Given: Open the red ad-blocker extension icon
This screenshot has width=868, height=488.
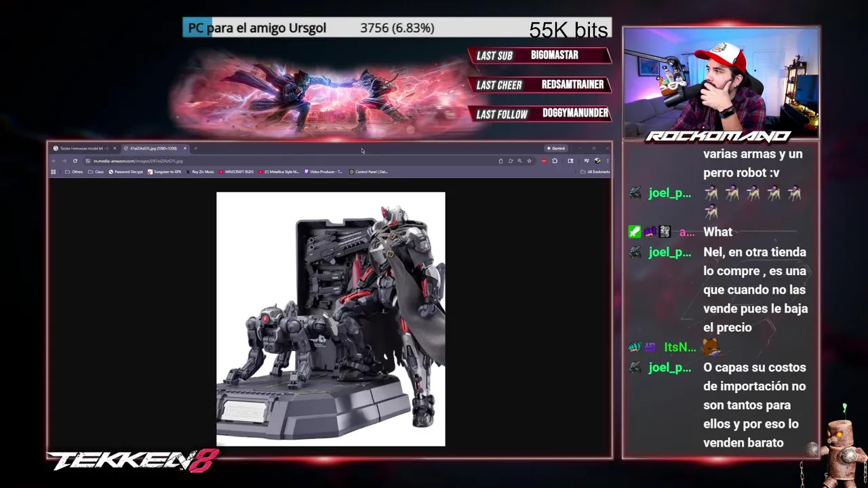Looking at the screenshot, I should (x=544, y=161).
